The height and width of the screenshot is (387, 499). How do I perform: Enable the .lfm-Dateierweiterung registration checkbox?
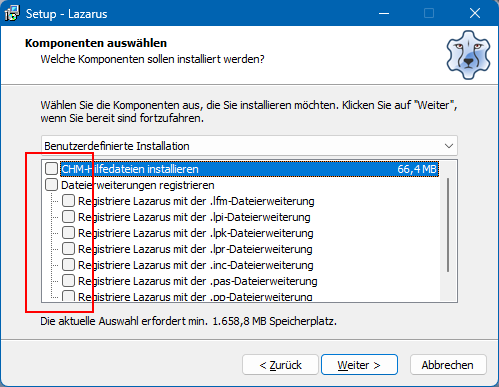(x=68, y=201)
